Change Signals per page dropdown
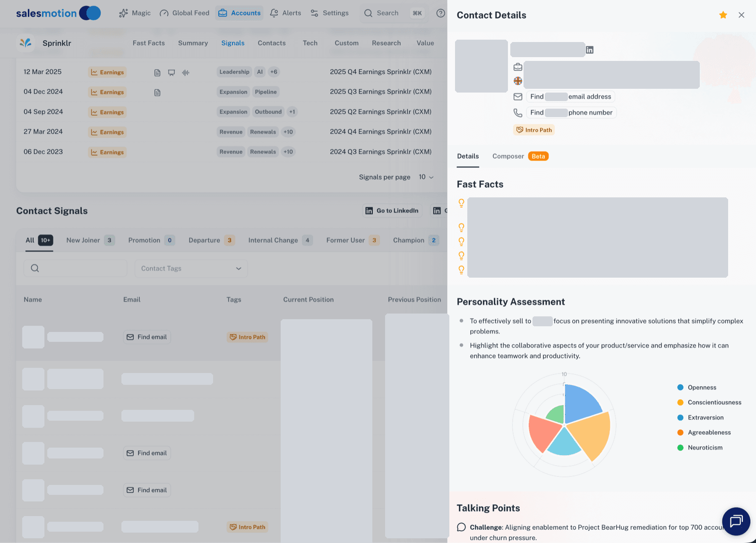The width and height of the screenshot is (756, 543). 426,177
